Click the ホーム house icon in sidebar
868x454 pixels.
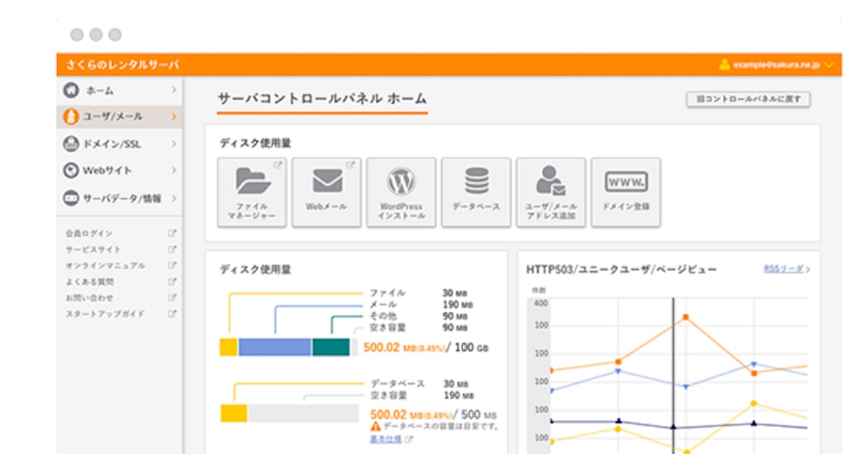[x=71, y=90]
